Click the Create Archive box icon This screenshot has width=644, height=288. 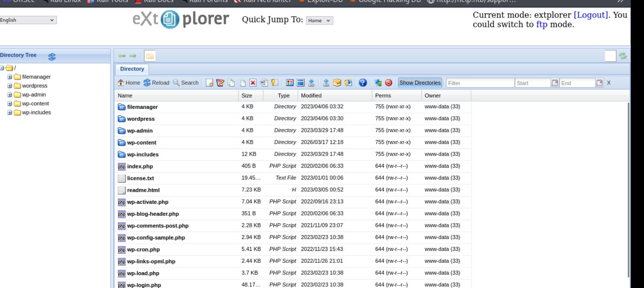pyautogui.click(x=337, y=83)
